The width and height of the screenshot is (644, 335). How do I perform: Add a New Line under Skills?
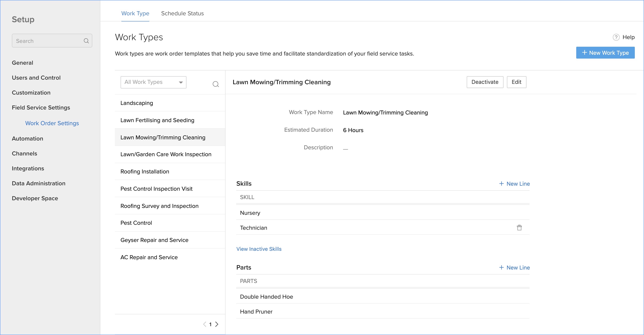coord(514,184)
